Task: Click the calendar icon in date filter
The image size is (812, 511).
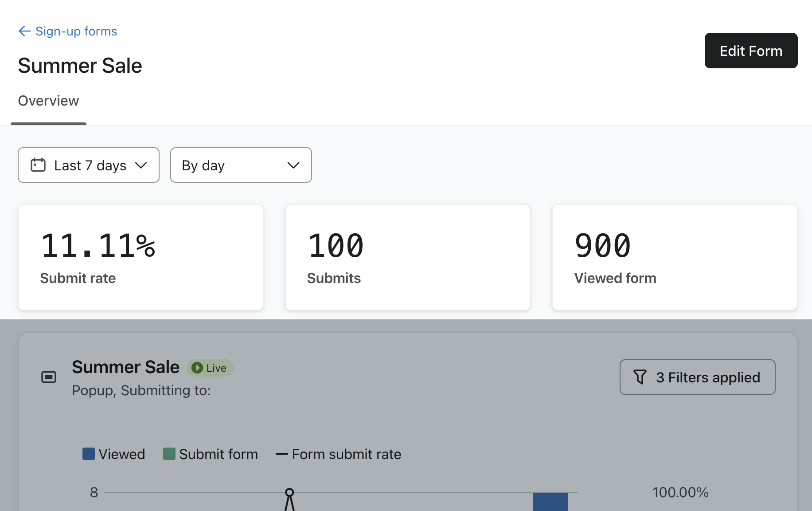Action: [x=38, y=165]
